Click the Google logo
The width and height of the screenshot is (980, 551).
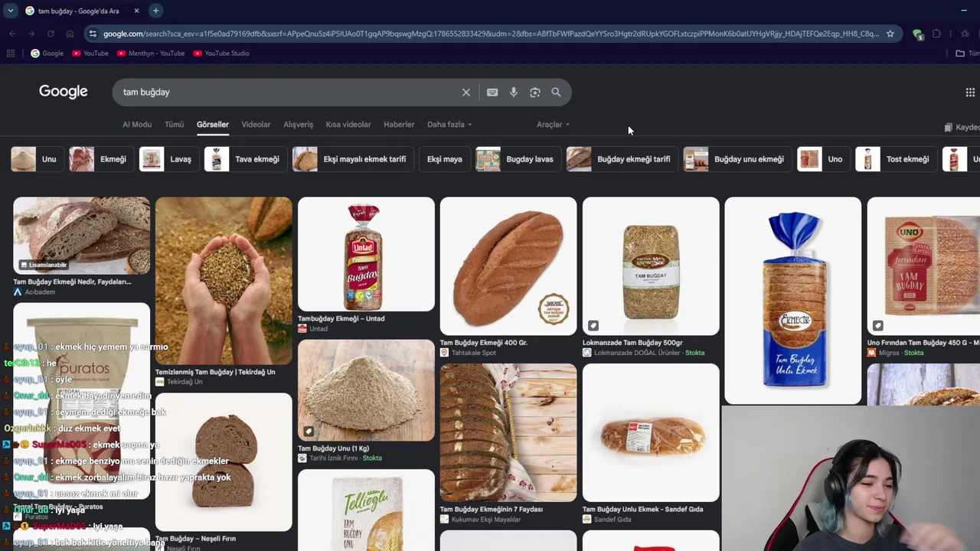click(x=64, y=92)
